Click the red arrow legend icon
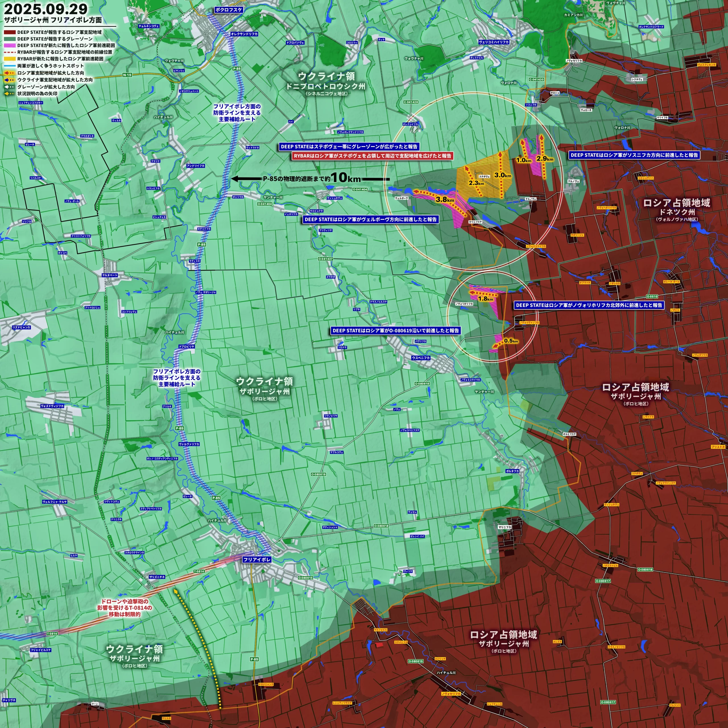The height and width of the screenshot is (728, 728). point(9,73)
